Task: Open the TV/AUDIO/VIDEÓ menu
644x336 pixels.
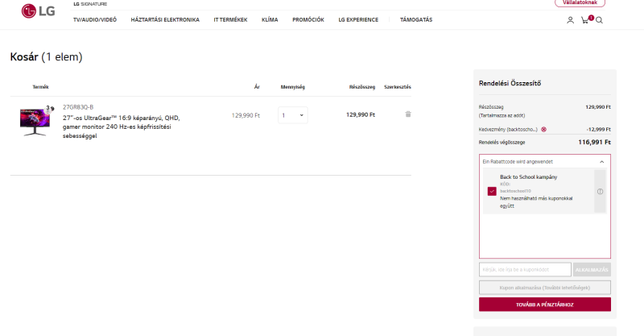Action: [95, 19]
